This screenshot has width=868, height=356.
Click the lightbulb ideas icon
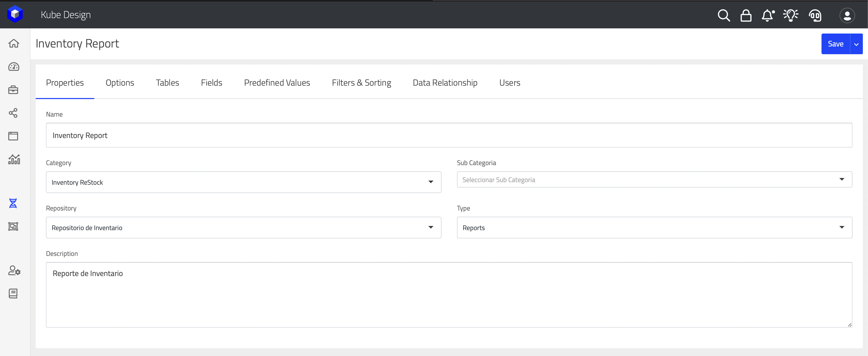[x=791, y=15]
